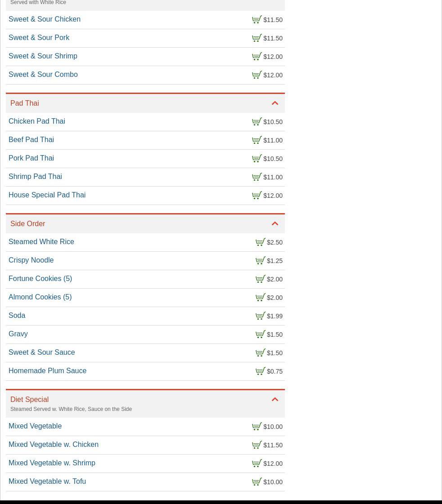Open the Chicken Pad Thai item link
Image resolution: width=442 pixels, height=504 pixels.
(x=37, y=121)
